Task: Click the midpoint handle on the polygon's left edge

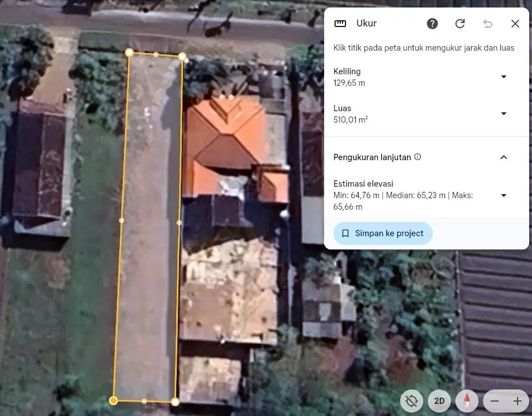Action: [x=121, y=220]
